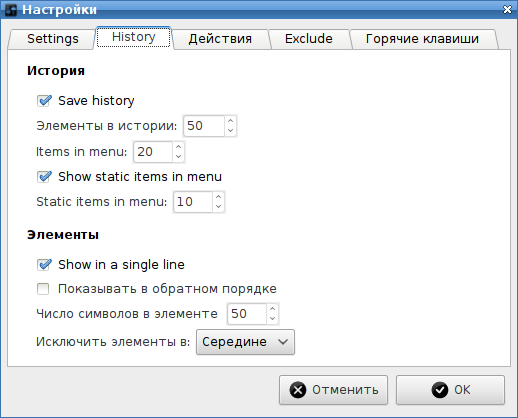The image size is (518, 418).
Task: Decrease Static items in menu with down arrow
Action: (218, 207)
